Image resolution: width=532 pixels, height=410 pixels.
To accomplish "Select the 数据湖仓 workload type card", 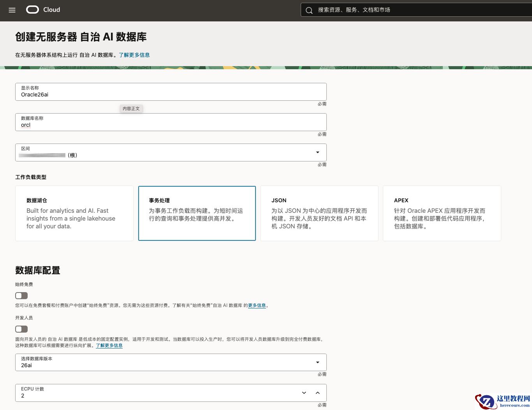I will pyautogui.click(x=74, y=213).
